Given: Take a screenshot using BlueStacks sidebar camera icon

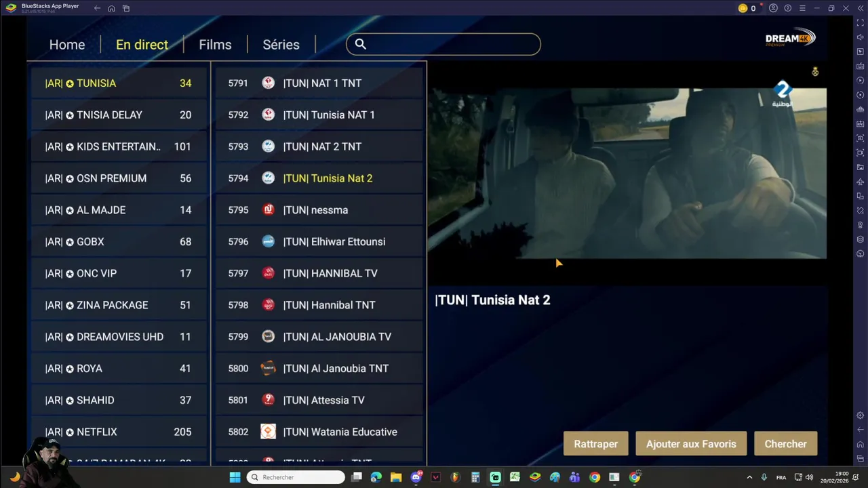Looking at the screenshot, I should (861, 138).
